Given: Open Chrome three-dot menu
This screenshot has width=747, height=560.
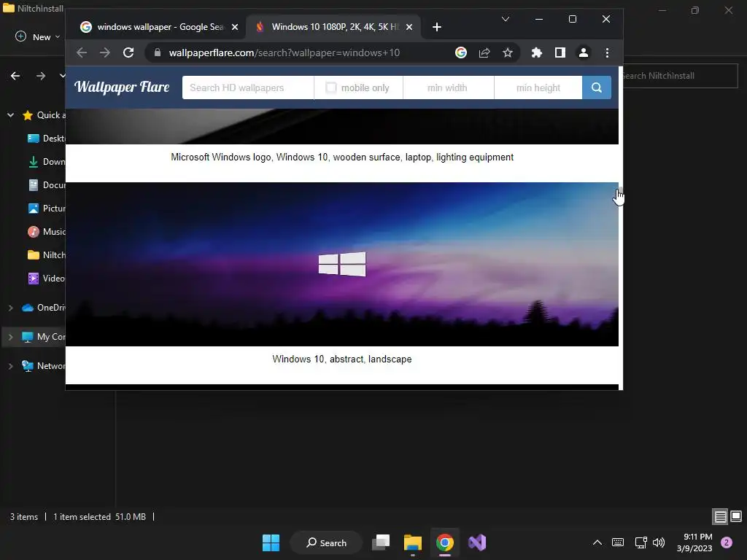Looking at the screenshot, I should point(607,52).
